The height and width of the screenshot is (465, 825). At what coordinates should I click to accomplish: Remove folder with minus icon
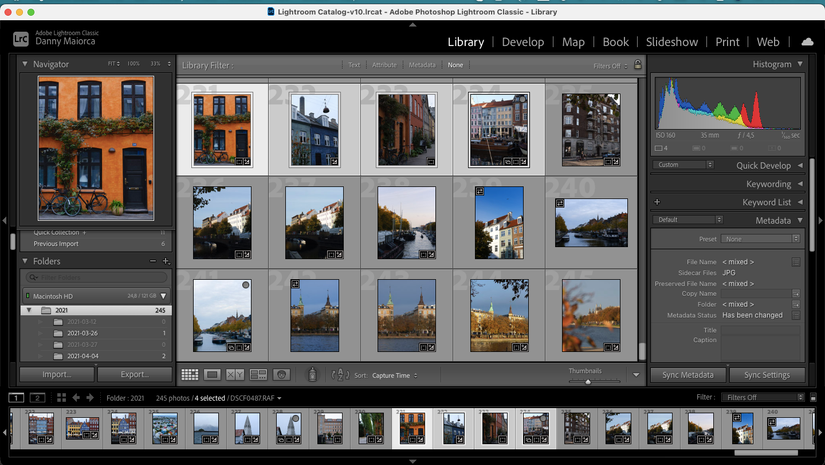point(153,261)
